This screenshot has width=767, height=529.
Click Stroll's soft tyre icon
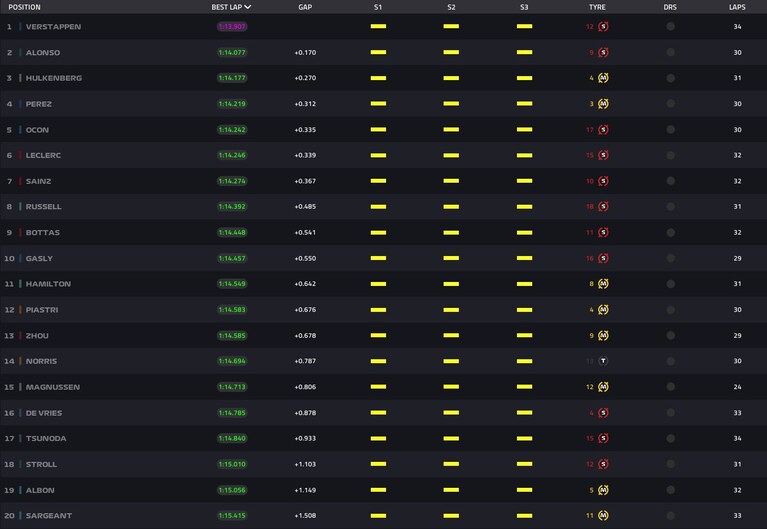click(603, 464)
